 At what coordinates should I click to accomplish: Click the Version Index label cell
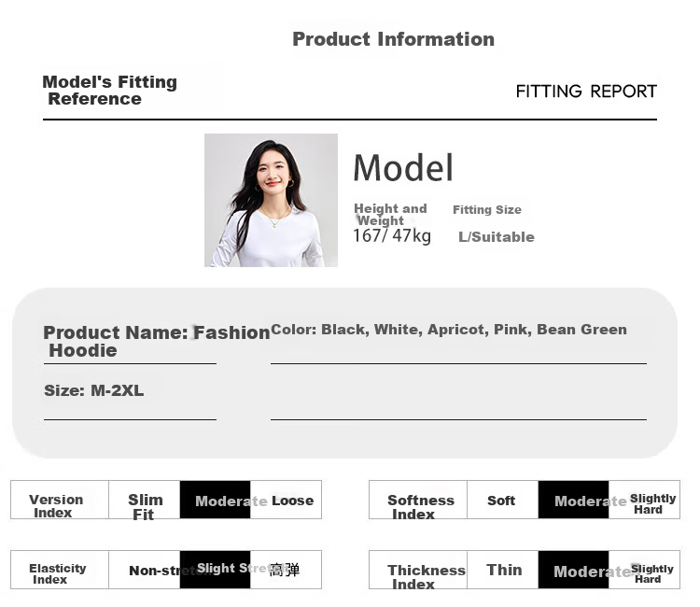coord(60,500)
